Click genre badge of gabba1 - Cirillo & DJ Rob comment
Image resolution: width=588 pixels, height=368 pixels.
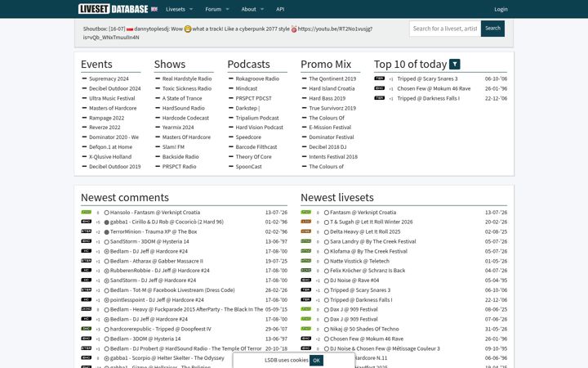(x=87, y=222)
